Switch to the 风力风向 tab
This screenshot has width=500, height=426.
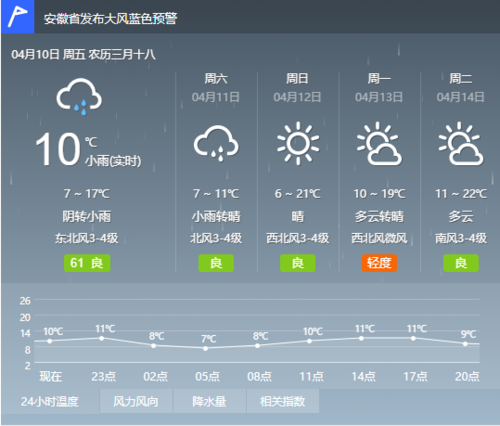click(136, 401)
